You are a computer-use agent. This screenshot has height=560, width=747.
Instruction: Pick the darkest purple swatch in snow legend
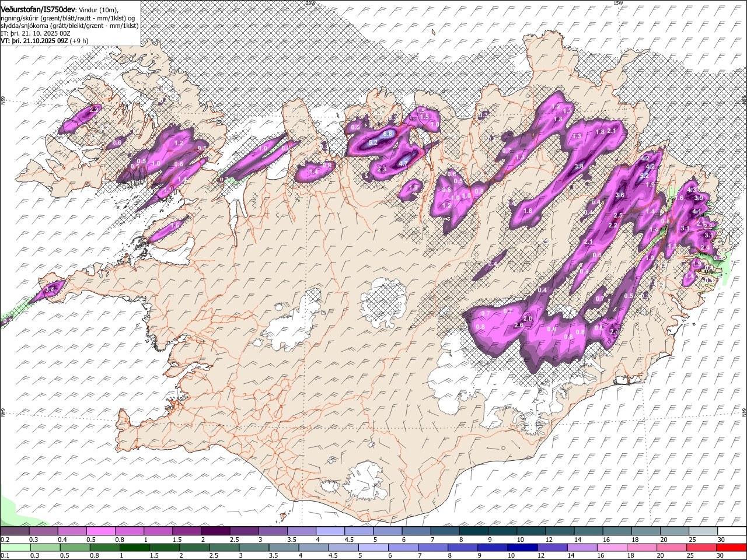pyautogui.click(x=215, y=531)
